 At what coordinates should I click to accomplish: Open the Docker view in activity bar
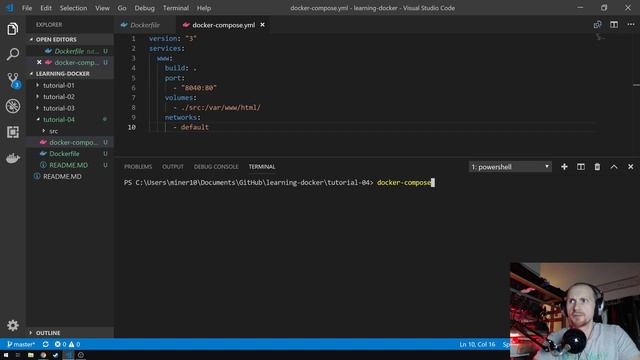click(13, 158)
